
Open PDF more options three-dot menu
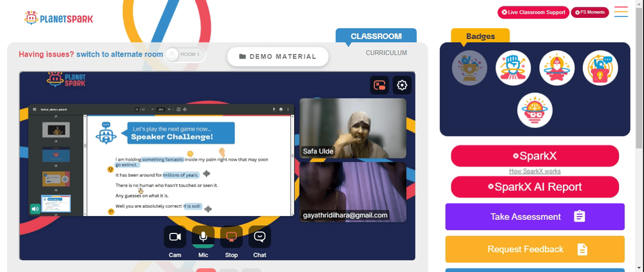pyautogui.click(x=288, y=109)
